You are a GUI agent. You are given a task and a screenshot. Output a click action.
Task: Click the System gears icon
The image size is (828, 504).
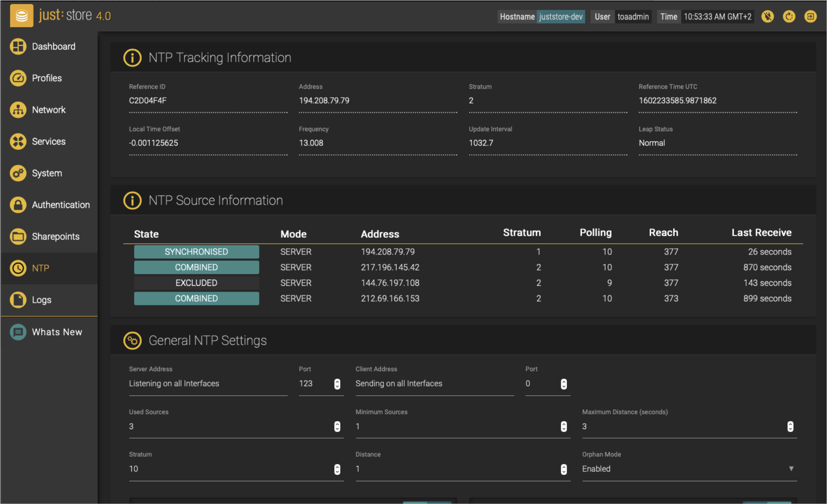click(18, 173)
